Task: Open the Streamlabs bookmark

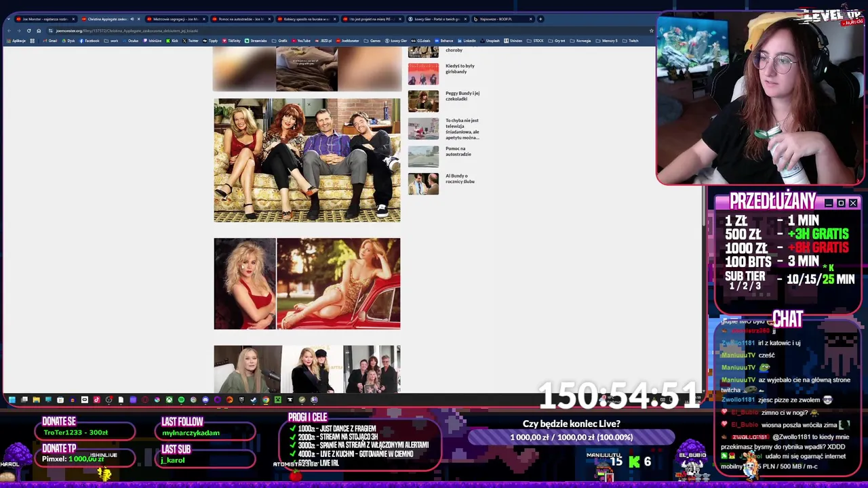Action: (256, 41)
